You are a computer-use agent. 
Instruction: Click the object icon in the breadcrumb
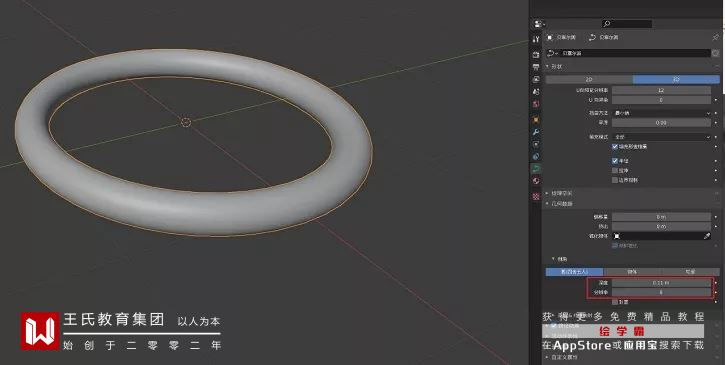click(x=550, y=37)
